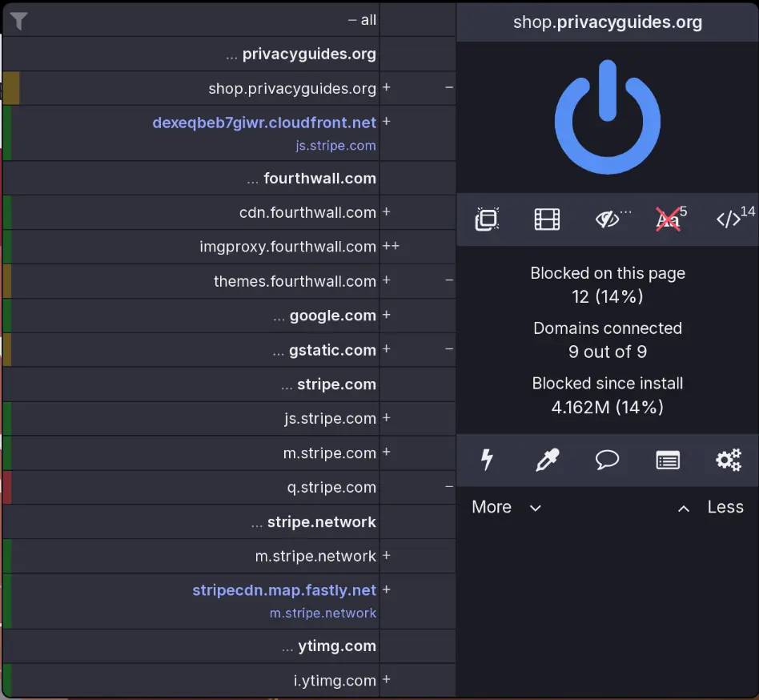The width and height of the screenshot is (759, 700).
Task: Click m.stripe.network alias under fastly
Action: coord(323,613)
